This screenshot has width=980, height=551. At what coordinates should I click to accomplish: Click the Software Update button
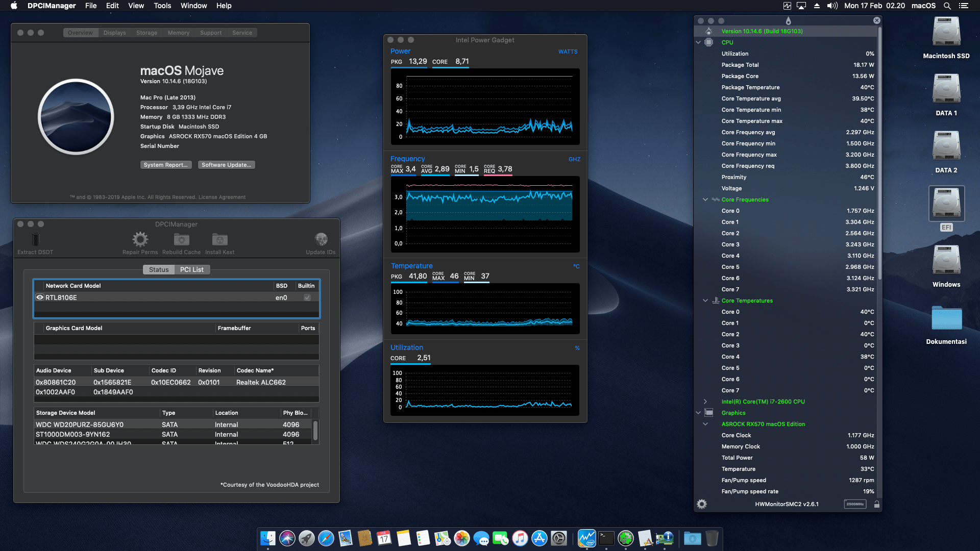point(226,164)
